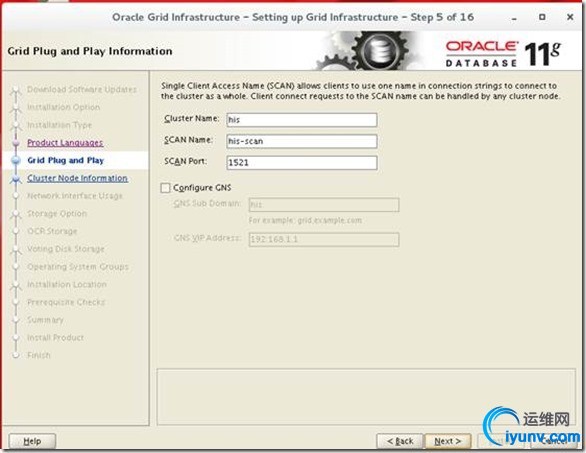Click the window title bar text

tap(293, 17)
